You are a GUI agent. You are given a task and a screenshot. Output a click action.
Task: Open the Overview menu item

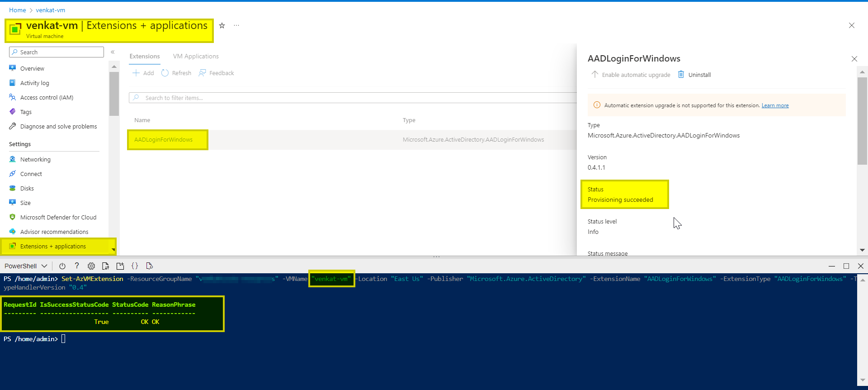point(32,68)
